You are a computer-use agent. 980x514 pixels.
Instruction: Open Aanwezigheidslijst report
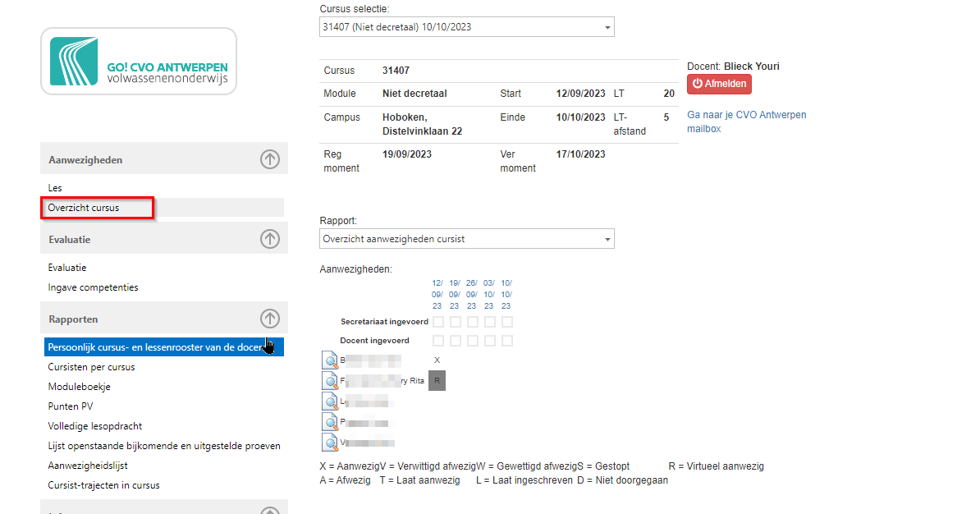(88, 466)
